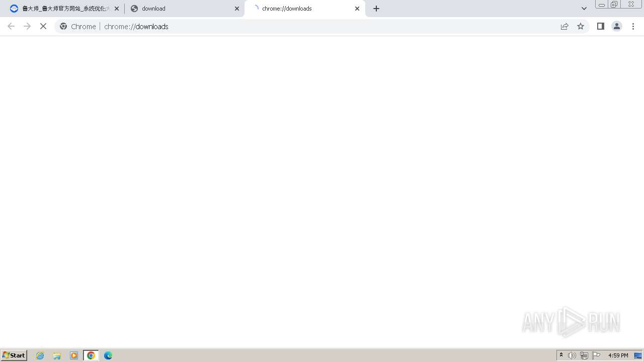The height and width of the screenshot is (362, 644).
Task: Launch Microsoft Edge from taskbar
Action: tap(108, 355)
